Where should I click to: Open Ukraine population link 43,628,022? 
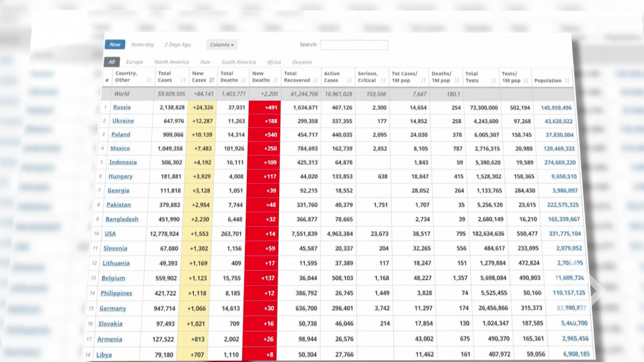(x=559, y=121)
